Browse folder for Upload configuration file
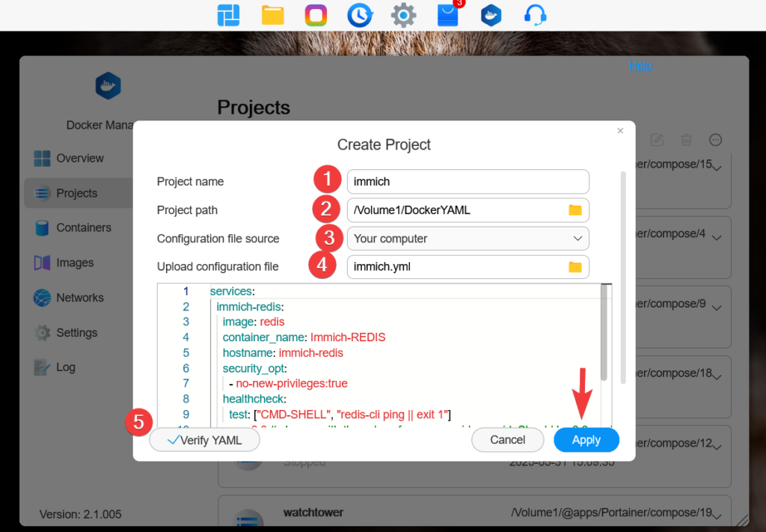This screenshot has width=766, height=532. [574, 267]
